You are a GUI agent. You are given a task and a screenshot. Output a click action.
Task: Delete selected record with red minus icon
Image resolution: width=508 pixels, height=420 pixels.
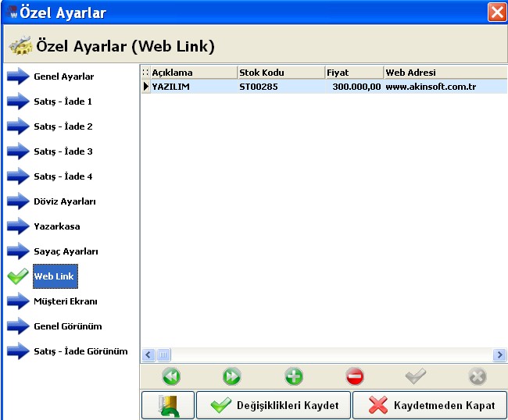(x=355, y=376)
